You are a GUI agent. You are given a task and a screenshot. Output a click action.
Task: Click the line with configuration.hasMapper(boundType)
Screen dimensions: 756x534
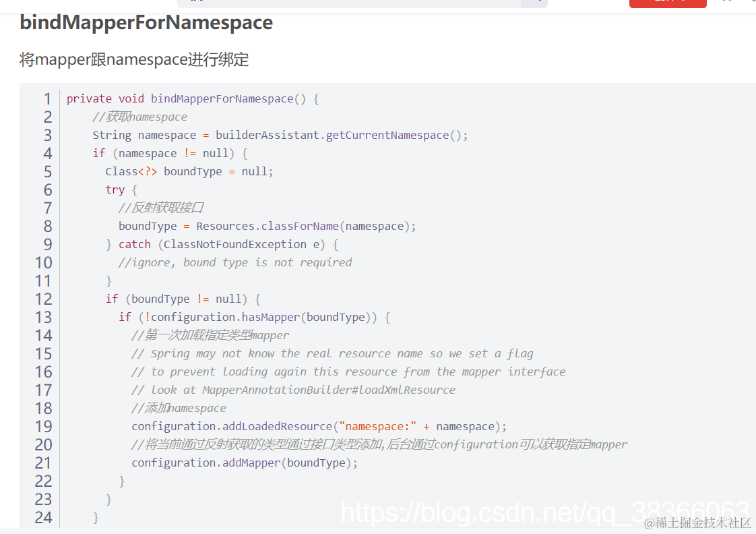254,318
